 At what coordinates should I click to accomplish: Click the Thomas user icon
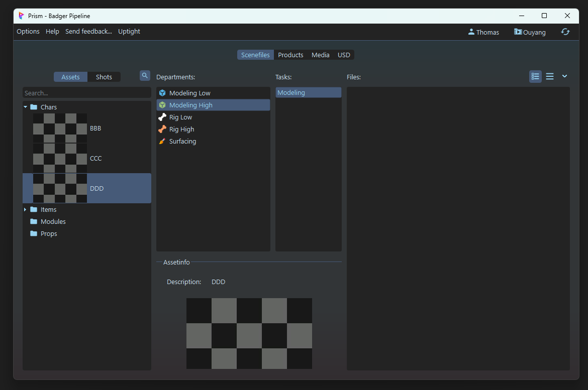[x=471, y=32]
